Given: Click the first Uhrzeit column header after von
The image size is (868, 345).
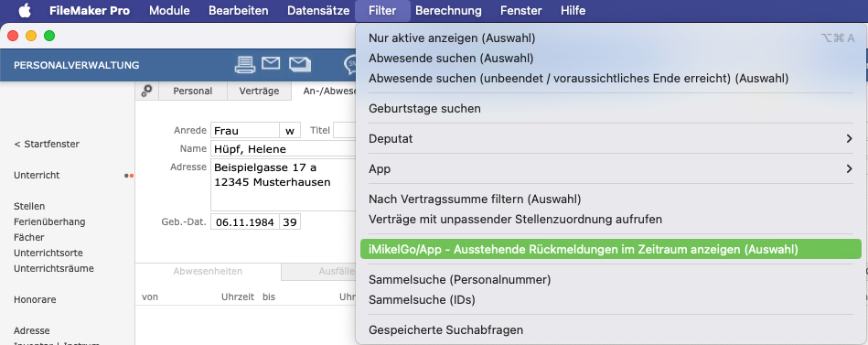Looking at the screenshot, I should coord(238,296).
